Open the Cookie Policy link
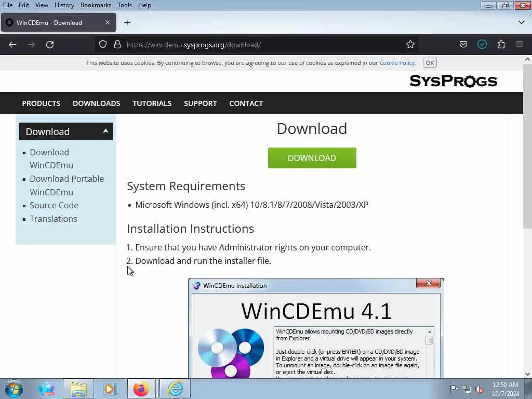 coord(397,63)
